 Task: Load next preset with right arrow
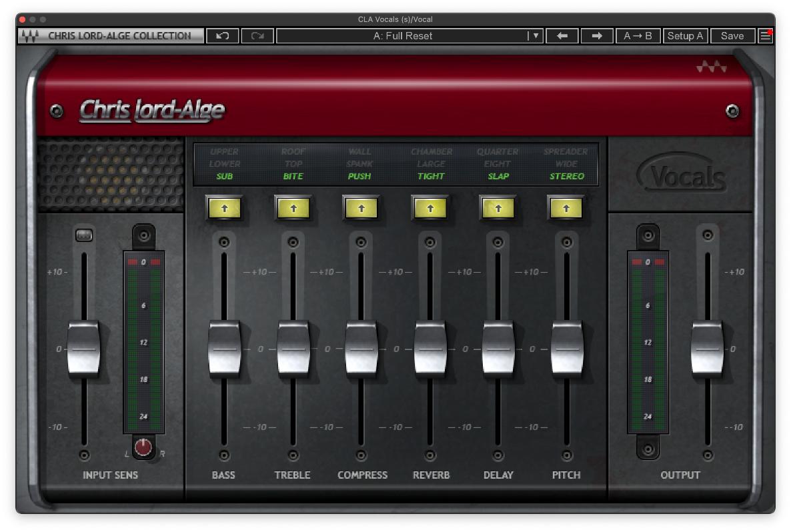(597, 36)
